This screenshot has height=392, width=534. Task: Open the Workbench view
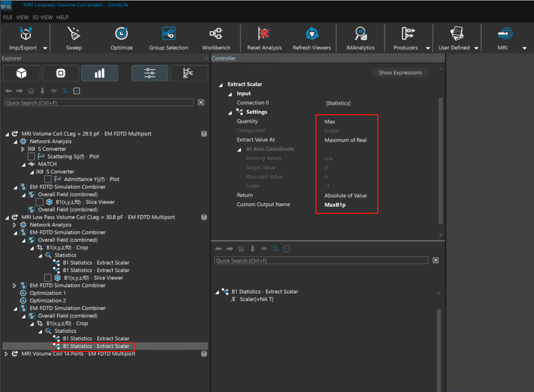click(x=216, y=34)
